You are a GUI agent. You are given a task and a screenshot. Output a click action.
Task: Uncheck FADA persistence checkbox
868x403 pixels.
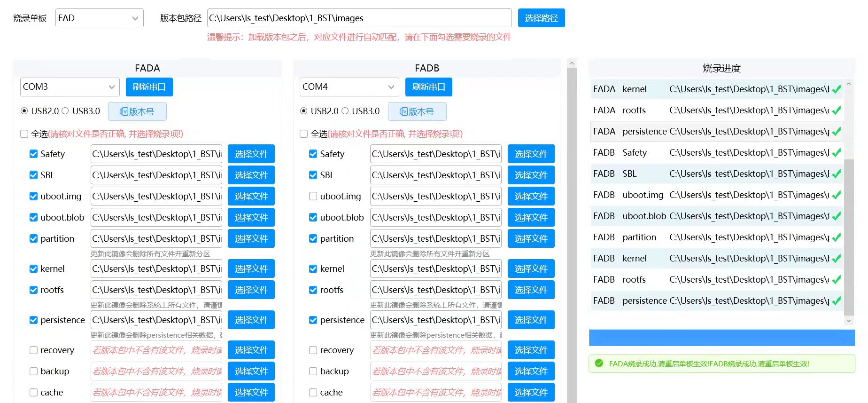[x=33, y=320]
